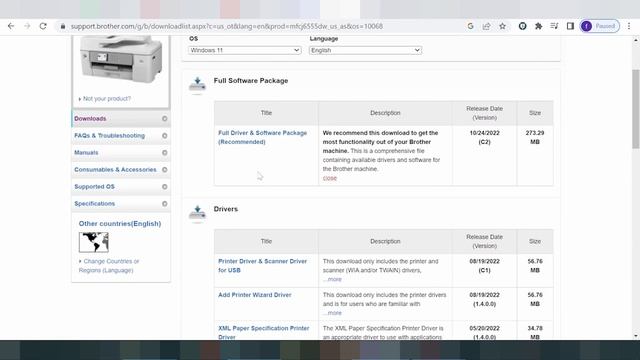Screen dimensions: 640x360
Task: Open XML Paper Specification Printer Driver link
Action: 264,333
